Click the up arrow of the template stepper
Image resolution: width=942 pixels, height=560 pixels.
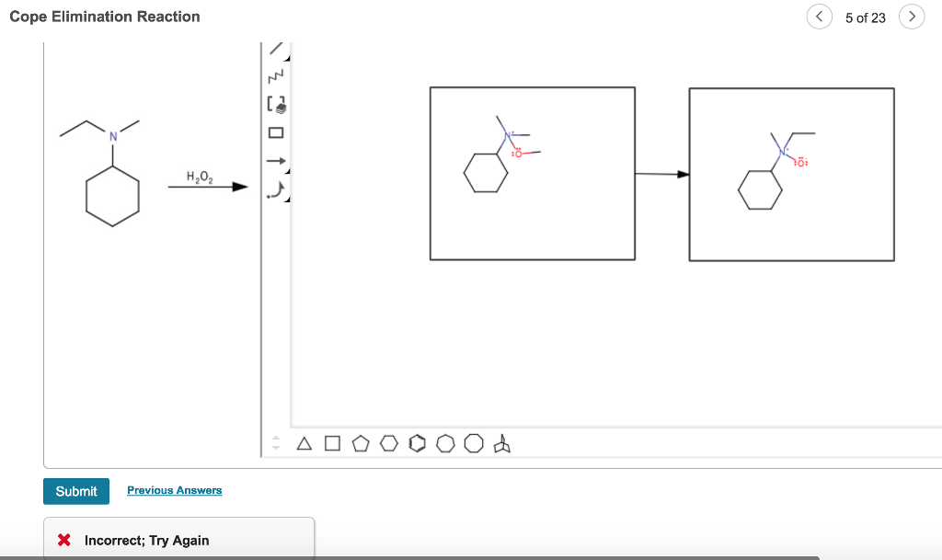(x=275, y=438)
